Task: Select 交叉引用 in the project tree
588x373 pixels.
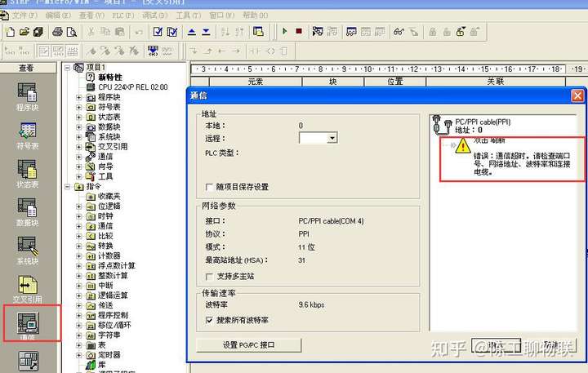Action: click(113, 147)
